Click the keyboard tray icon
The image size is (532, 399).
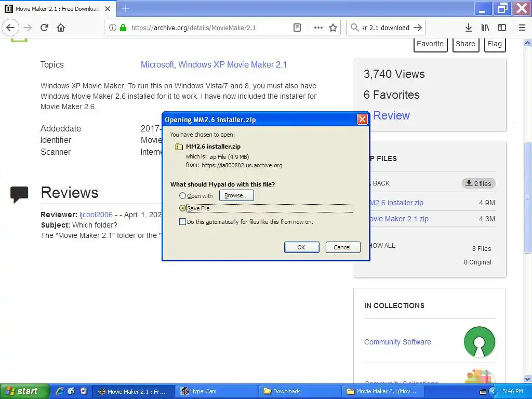483,392
